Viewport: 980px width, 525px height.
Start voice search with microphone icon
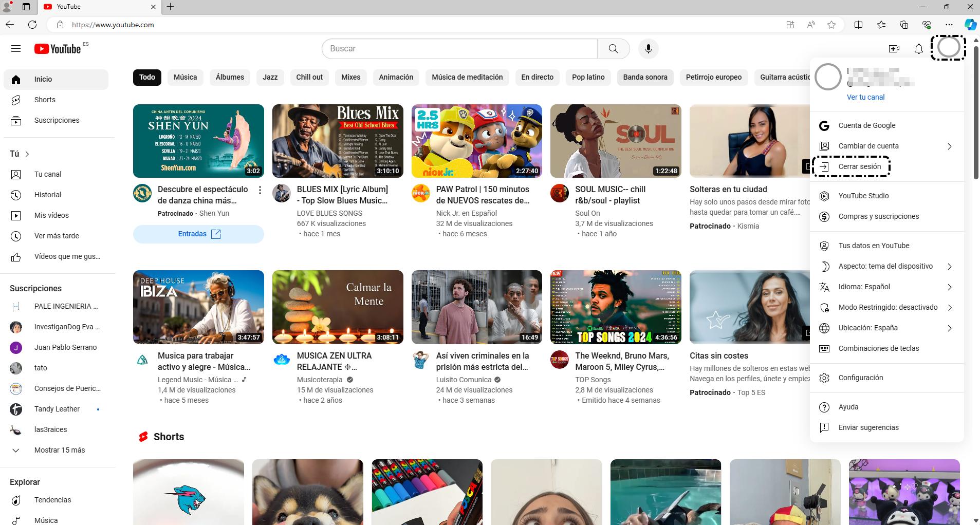(x=649, y=49)
